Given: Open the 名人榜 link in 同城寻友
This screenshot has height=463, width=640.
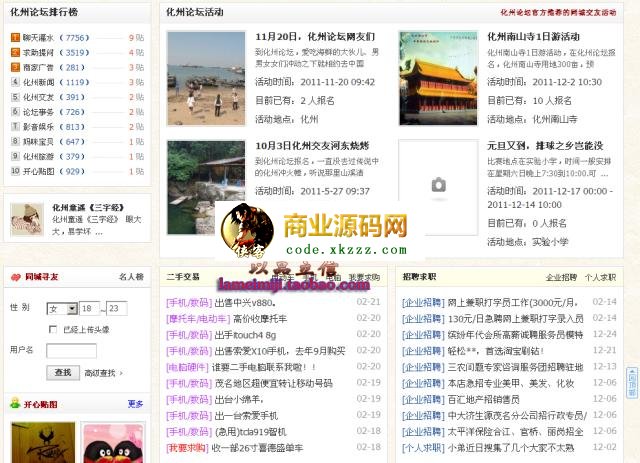Looking at the screenshot, I should pos(131,277).
